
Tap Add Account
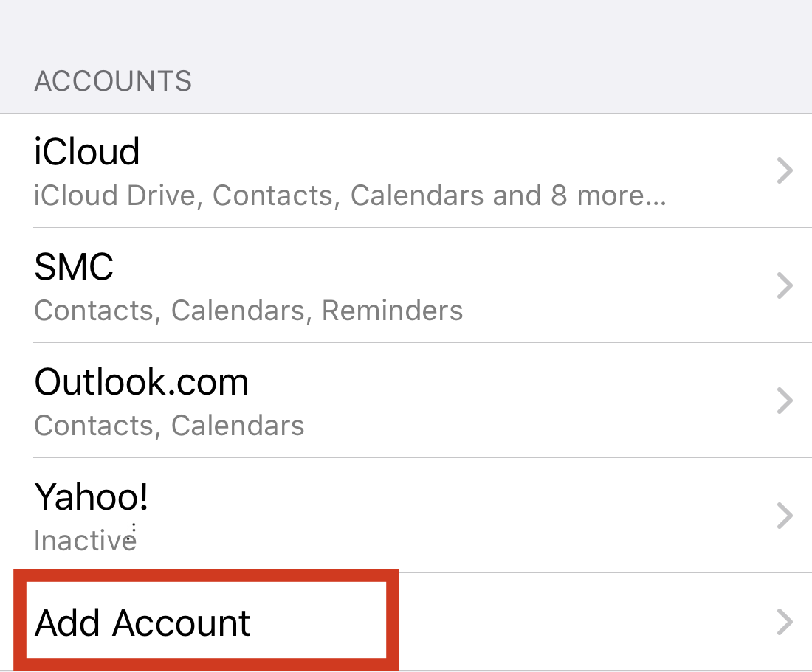143,623
